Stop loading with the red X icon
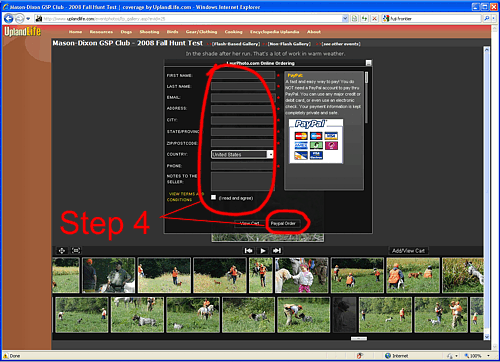 (x=374, y=19)
